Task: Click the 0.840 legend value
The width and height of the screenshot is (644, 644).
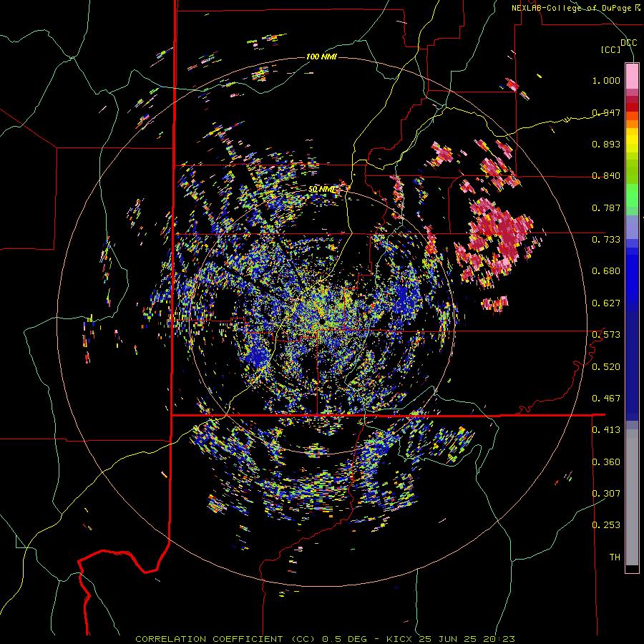Action: coord(606,176)
